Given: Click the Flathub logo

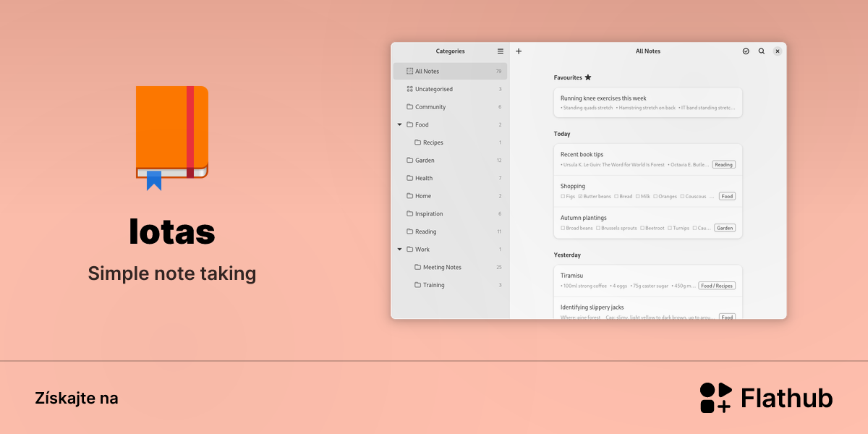Looking at the screenshot, I should click(766, 398).
